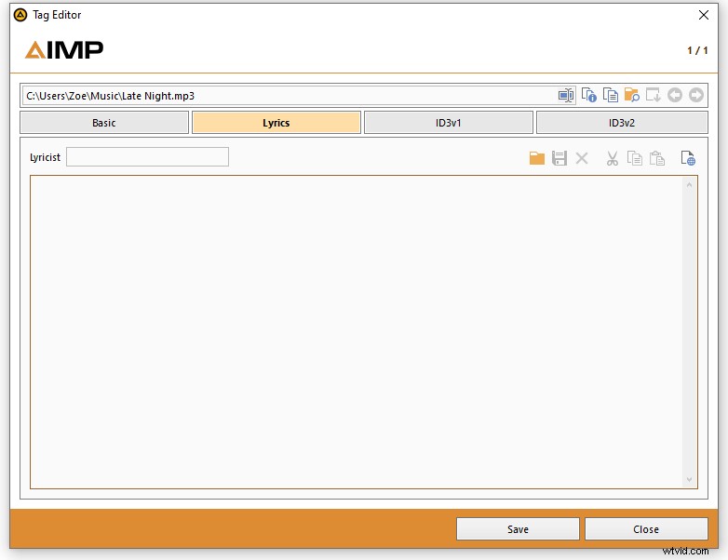Click the "1 / 1" file counter text
This screenshot has height=560, width=728.
[x=697, y=50]
